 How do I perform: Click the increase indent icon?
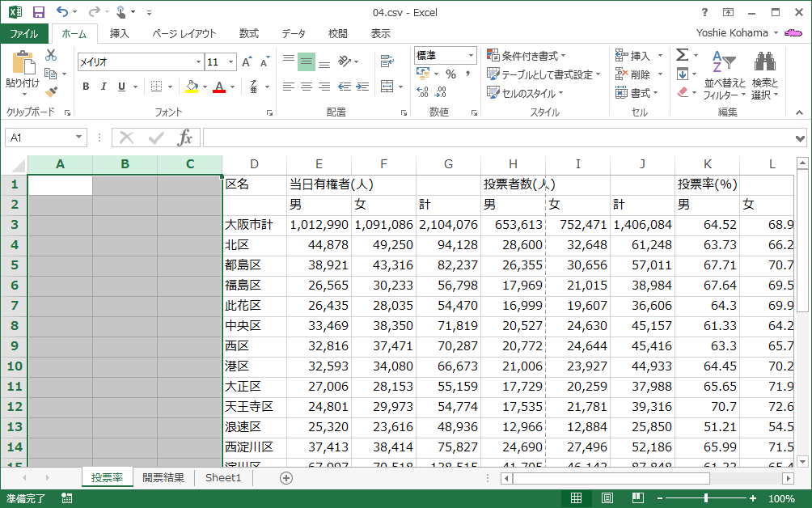pyautogui.click(x=362, y=87)
